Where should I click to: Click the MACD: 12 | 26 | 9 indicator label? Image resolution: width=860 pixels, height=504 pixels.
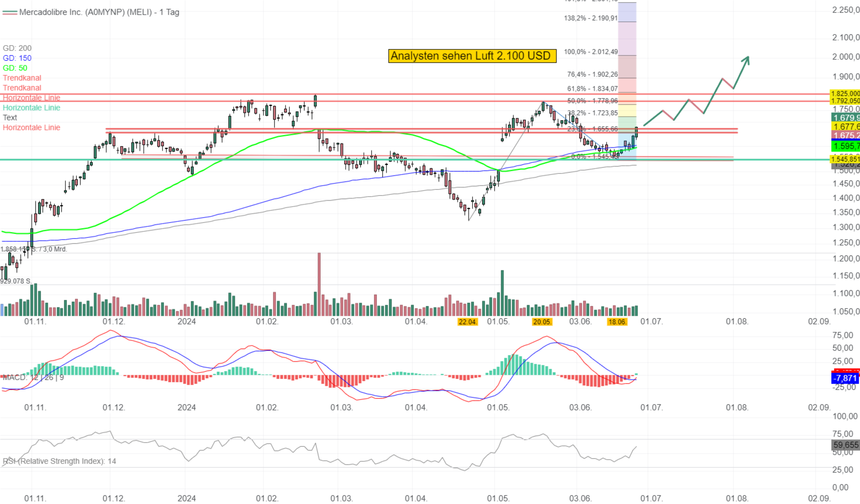click(33, 377)
